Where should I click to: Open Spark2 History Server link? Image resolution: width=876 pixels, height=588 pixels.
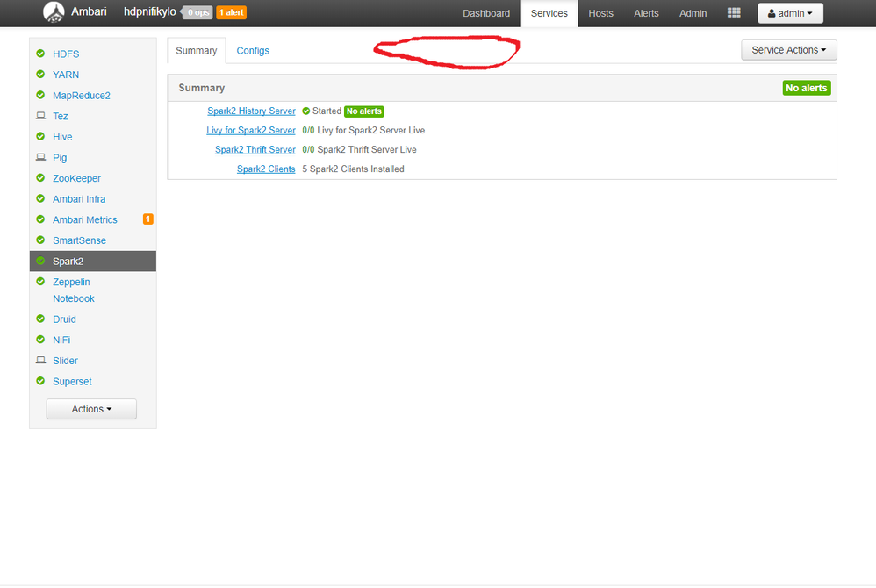(x=251, y=111)
